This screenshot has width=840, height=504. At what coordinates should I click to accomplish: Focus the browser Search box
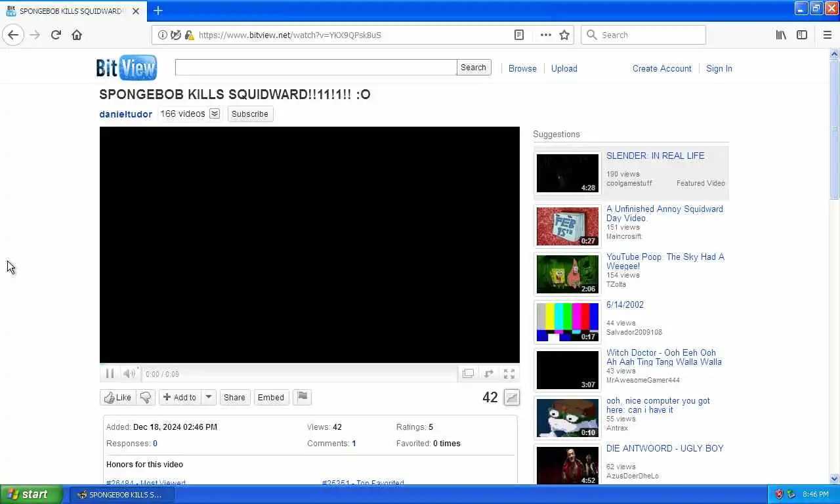(643, 35)
